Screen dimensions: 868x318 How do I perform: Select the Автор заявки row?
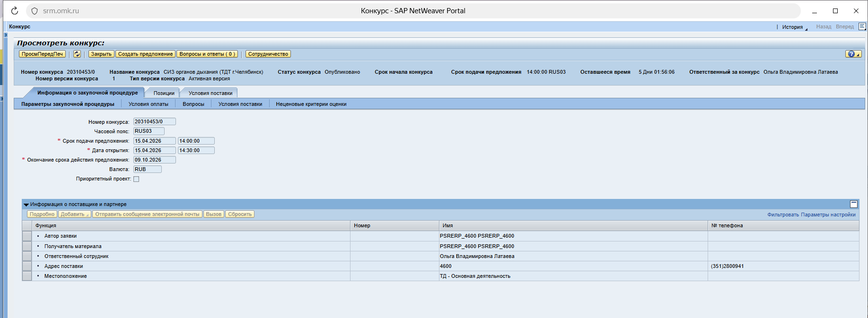pyautogui.click(x=27, y=236)
